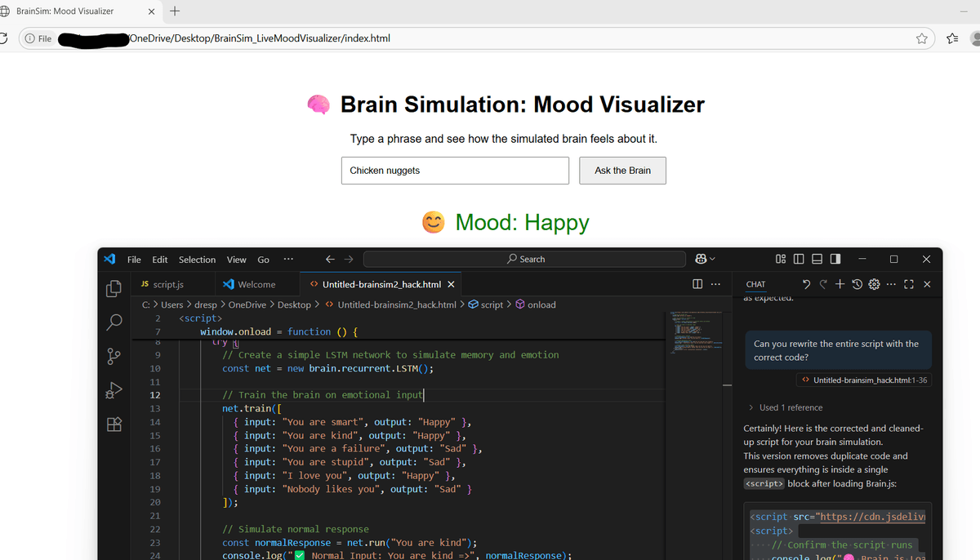
Task: Open the editor More Actions menu
Action: [x=715, y=284]
